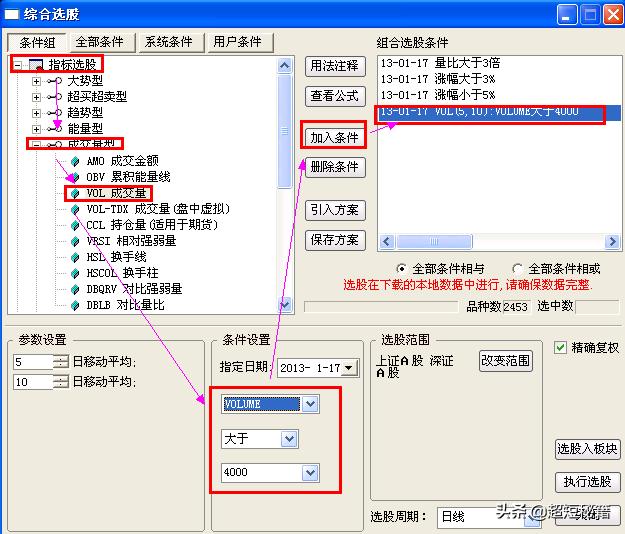The height and width of the screenshot is (534, 625).
Task: Click the HSCOL 换手柱 indicator icon
Action: pos(75,273)
